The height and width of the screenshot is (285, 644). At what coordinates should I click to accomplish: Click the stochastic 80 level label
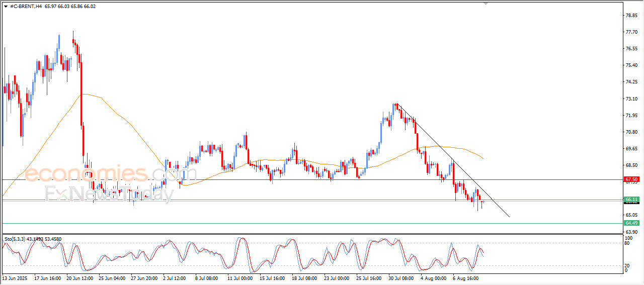pyautogui.click(x=627, y=243)
